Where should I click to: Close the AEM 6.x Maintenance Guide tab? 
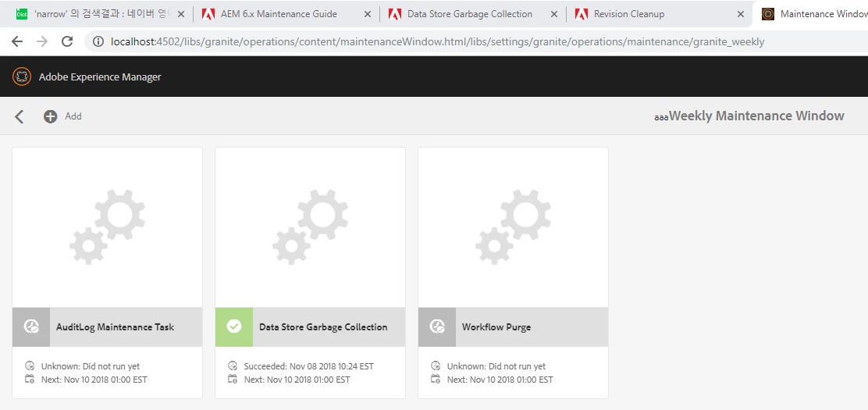point(367,14)
